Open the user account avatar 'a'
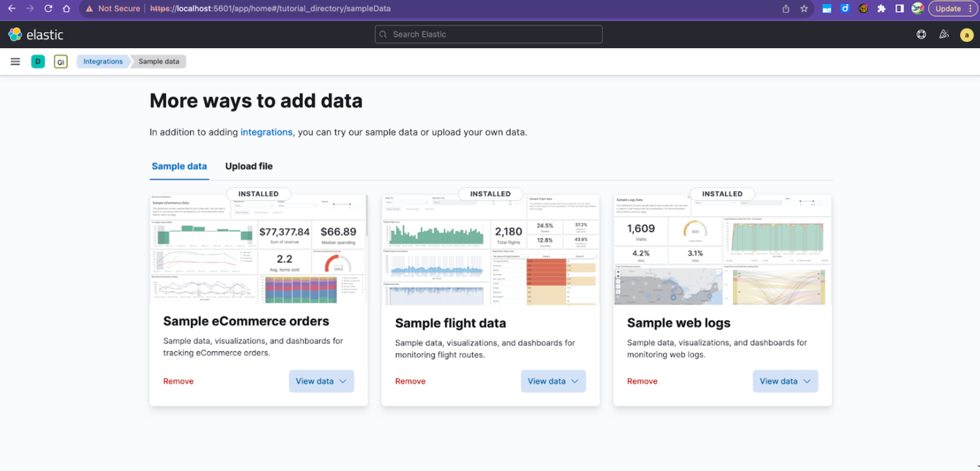 tap(967, 35)
